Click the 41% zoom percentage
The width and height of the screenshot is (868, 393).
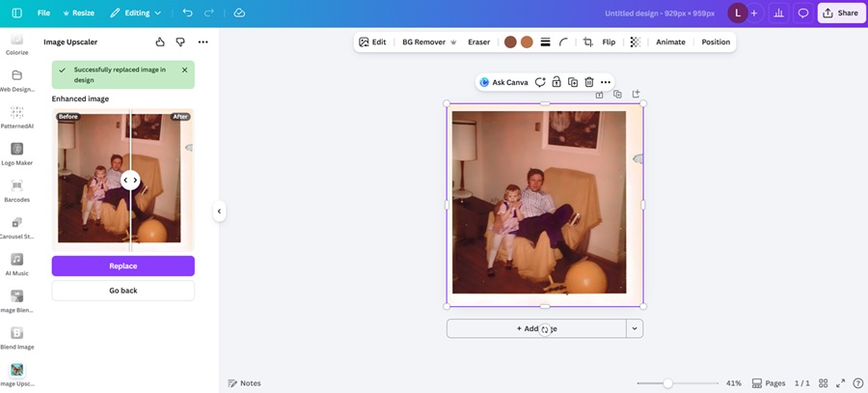click(734, 383)
